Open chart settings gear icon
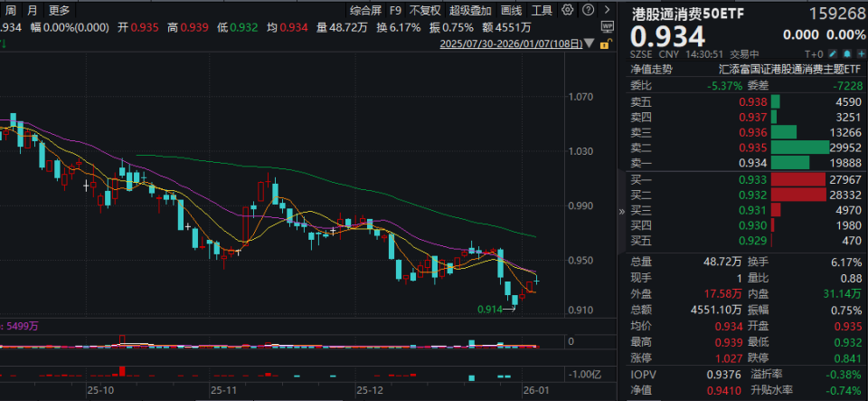This screenshot has width=868, height=401. tap(568, 9)
